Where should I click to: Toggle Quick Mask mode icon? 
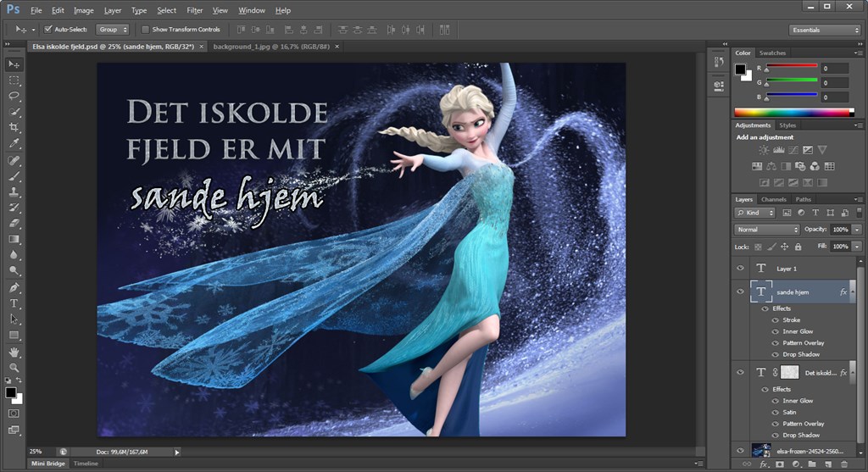pyautogui.click(x=14, y=414)
